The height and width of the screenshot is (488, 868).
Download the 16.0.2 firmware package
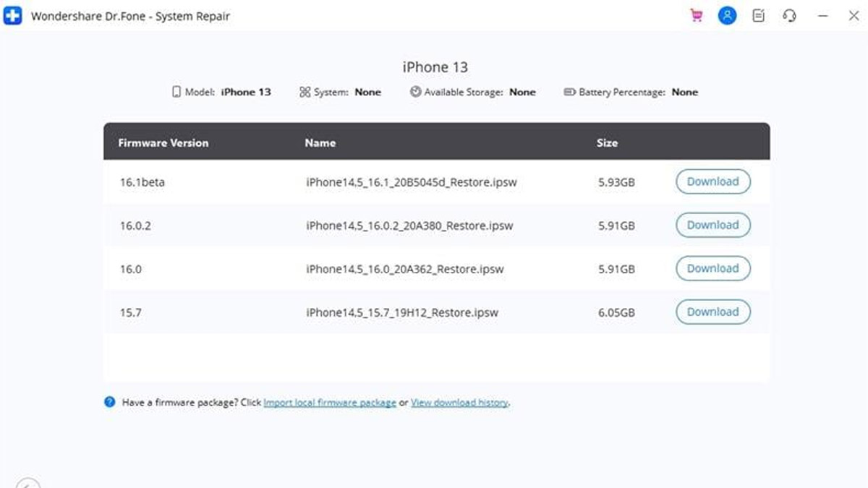(712, 225)
